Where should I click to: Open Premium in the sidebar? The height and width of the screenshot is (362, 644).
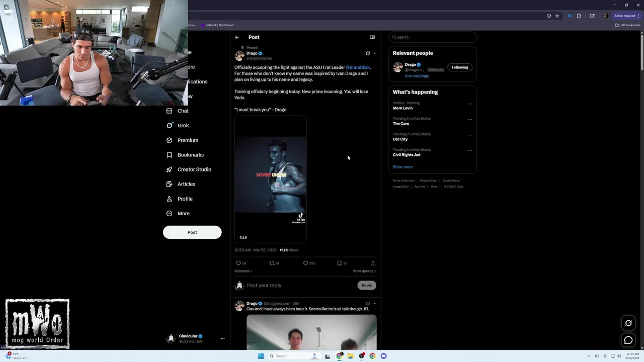click(x=182, y=140)
